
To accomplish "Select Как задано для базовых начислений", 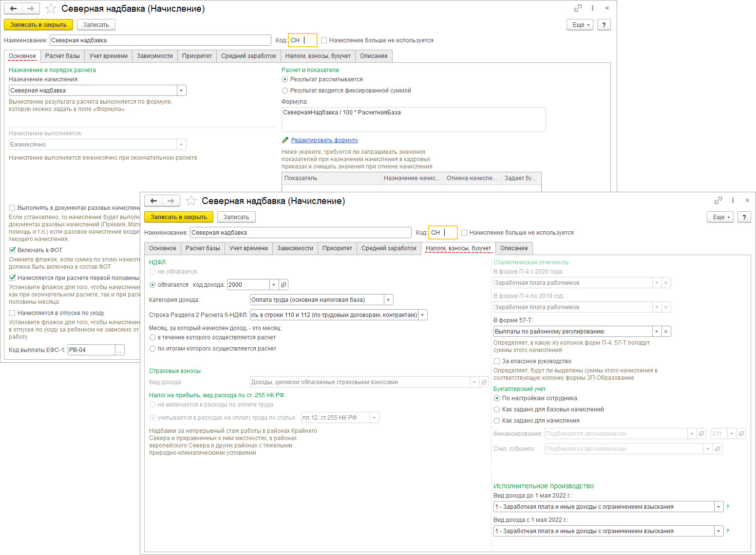I will point(497,409).
